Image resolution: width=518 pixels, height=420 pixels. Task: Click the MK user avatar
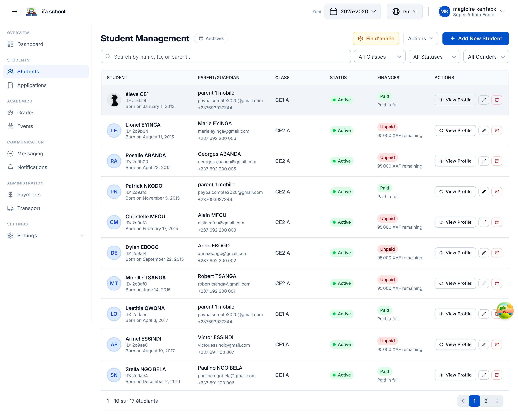pos(444,11)
